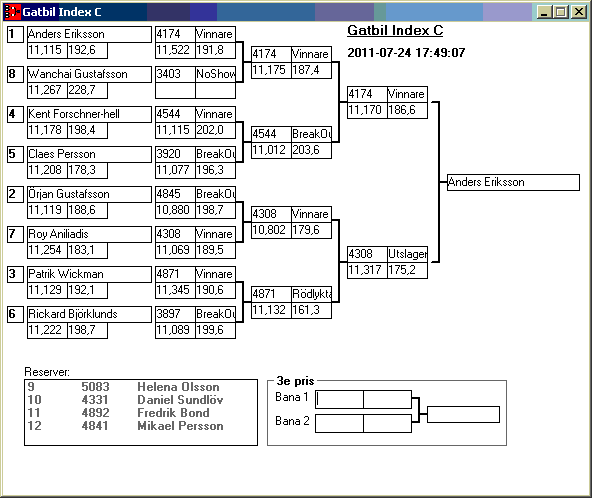The height and width of the screenshot is (498, 592).
Task: Click the Gatbil Index C app icon in title bar
Action: [x=12, y=12]
